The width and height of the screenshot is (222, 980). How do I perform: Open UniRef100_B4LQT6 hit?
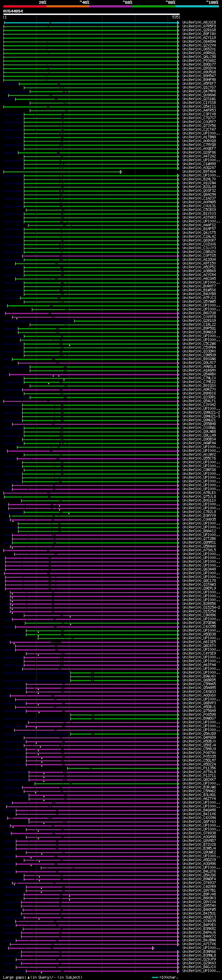199,872
